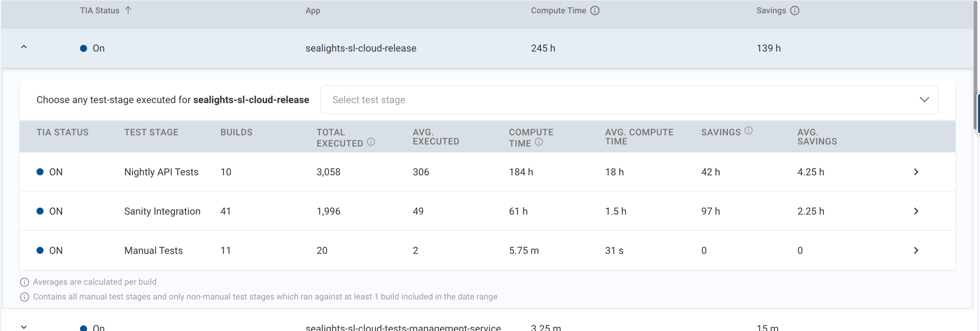980x331 pixels.
Task: Click the Nightly API Tests stage name
Action: [x=161, y=172]
